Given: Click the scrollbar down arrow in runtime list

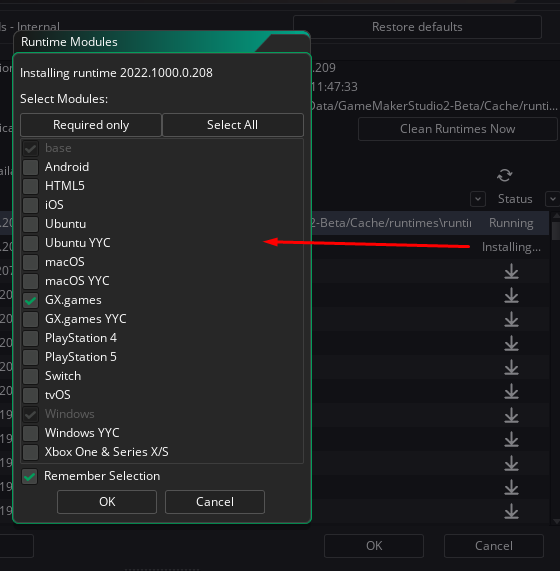Looking at the screenshot, I should click(556, 521).
